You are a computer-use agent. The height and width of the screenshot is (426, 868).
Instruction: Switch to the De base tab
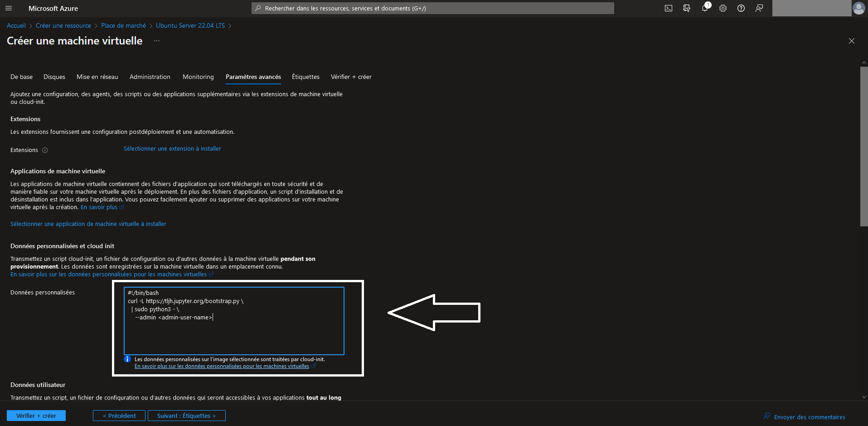(x=21, y=77)
